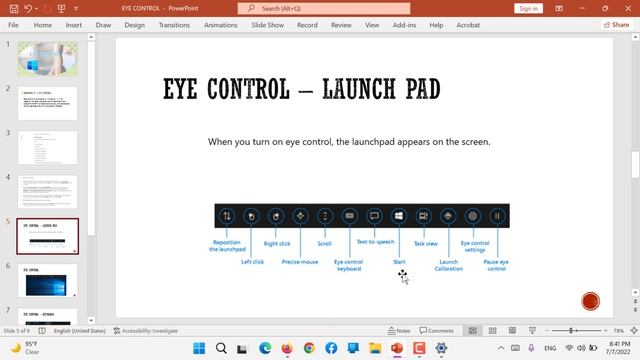The image size is (640, 360).
Task: Open the Slide Show tab
Action: point(267,25)
